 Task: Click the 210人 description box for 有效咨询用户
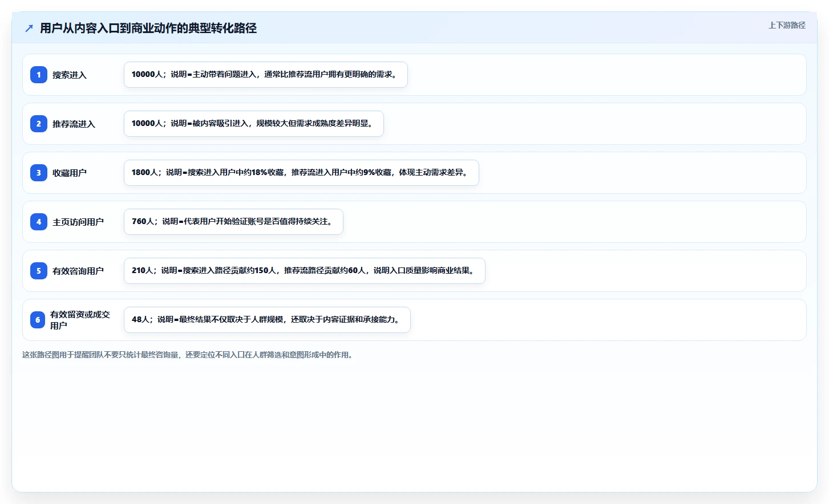click(305, 271)
